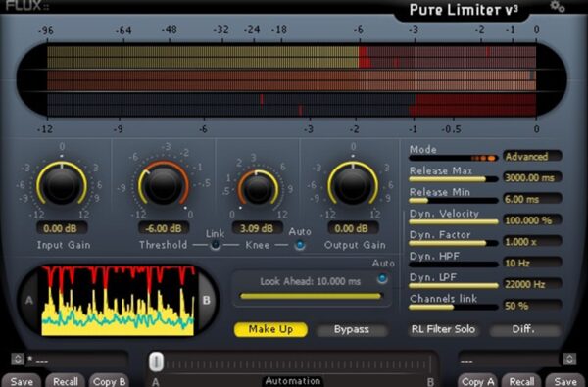Screen dimensions: 588x387
Task: Click the gain reduction meter at bottom
Action: pyautogui.click(x=292, y=105)
